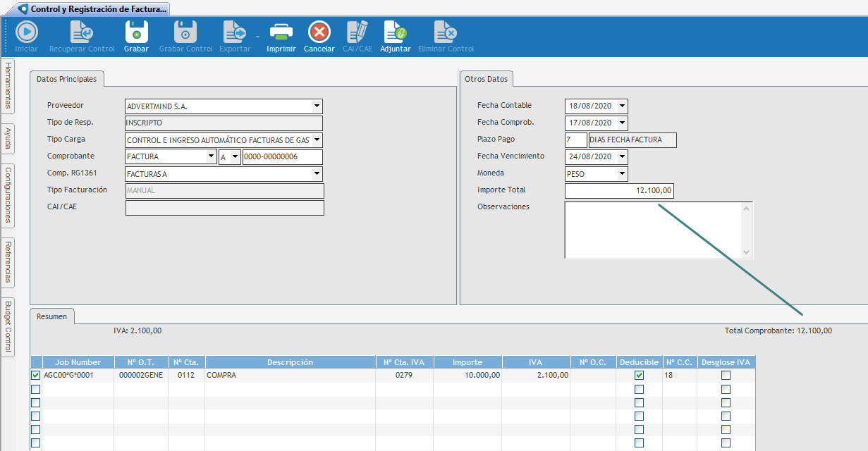This screenshot has height=451, width=868.
Task: Click the Exportar toolbar icon
Action: pyautogui.click(x=235, y=32)
